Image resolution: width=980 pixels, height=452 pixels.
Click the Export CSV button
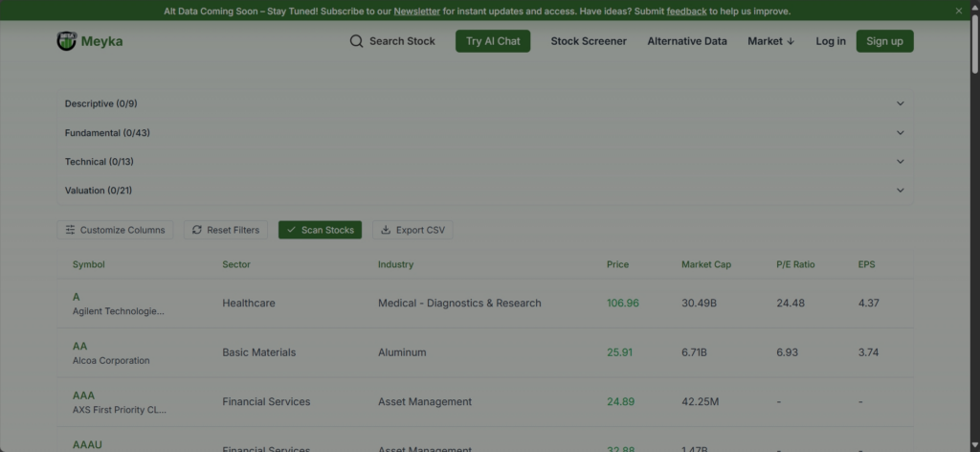(x=412, y=230)
